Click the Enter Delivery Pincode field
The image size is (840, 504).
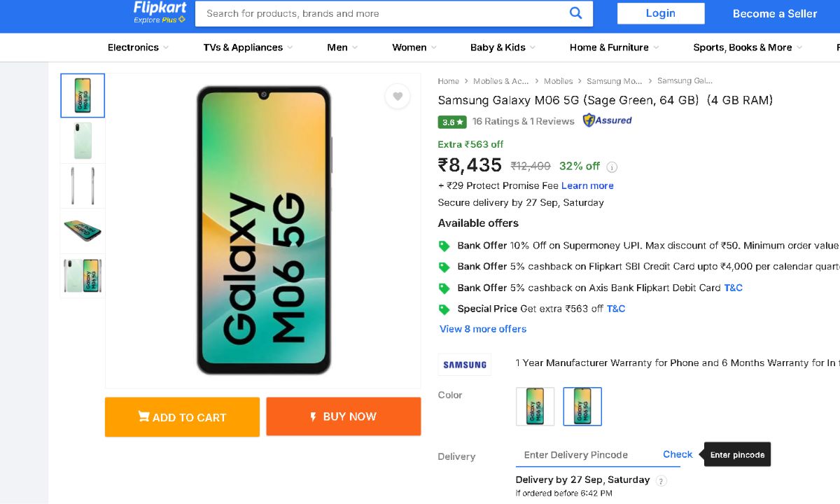584,455
